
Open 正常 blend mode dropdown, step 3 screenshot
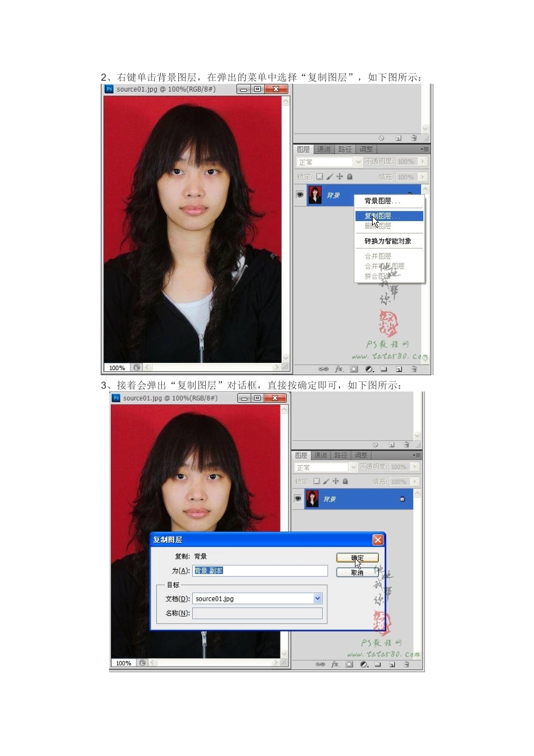(354, 467)
